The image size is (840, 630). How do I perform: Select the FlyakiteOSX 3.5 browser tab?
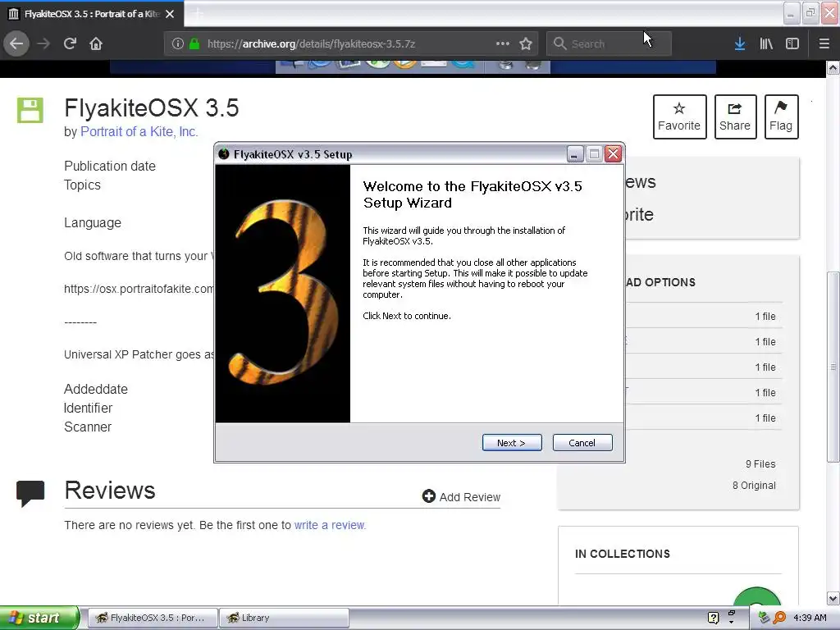[x=92, y=14]
